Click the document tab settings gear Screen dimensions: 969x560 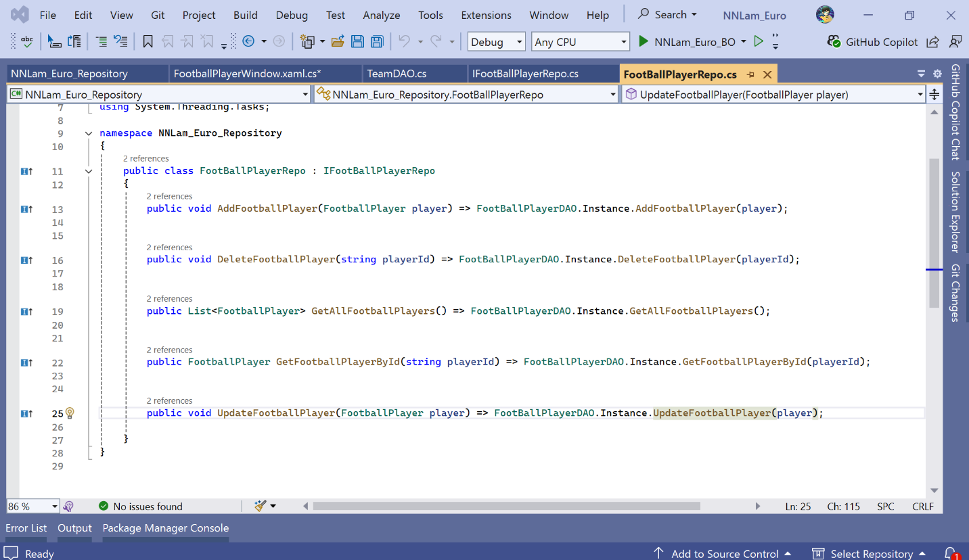pos(937,74)
